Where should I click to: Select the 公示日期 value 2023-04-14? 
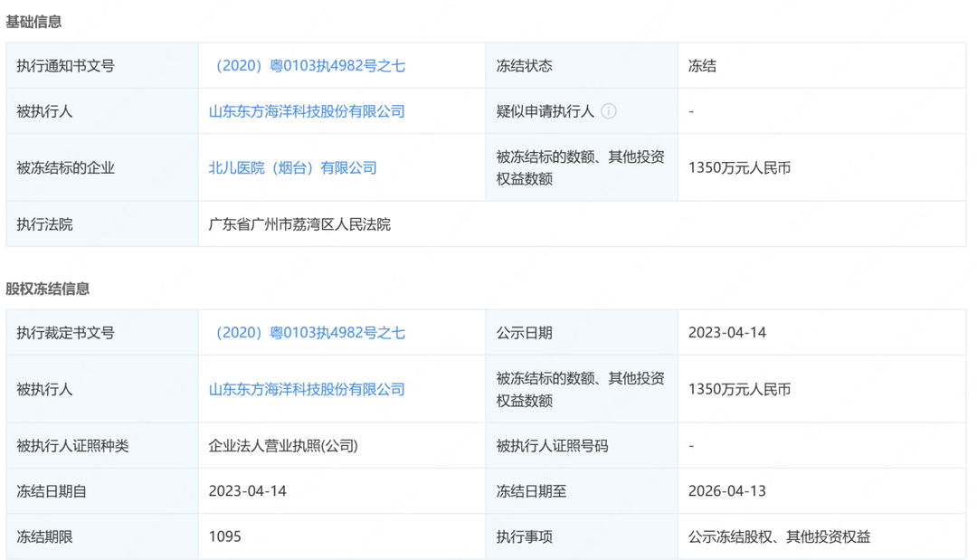tap(726, 333)
